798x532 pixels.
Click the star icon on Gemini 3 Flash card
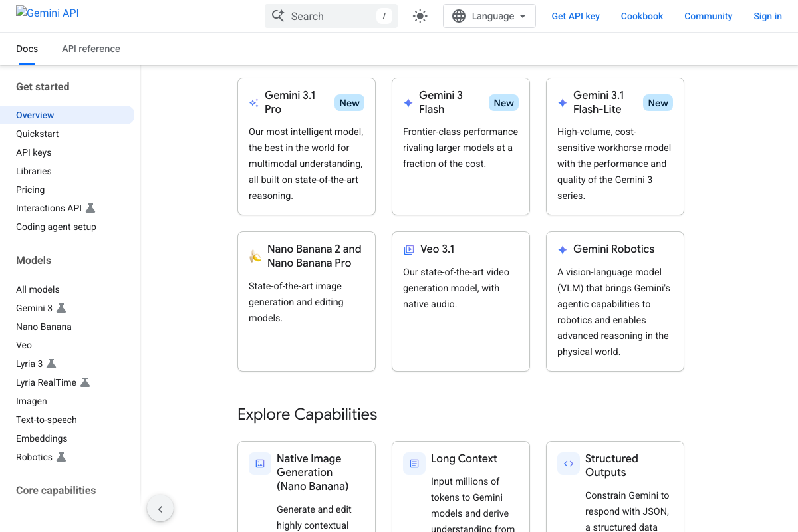point(408,103)
